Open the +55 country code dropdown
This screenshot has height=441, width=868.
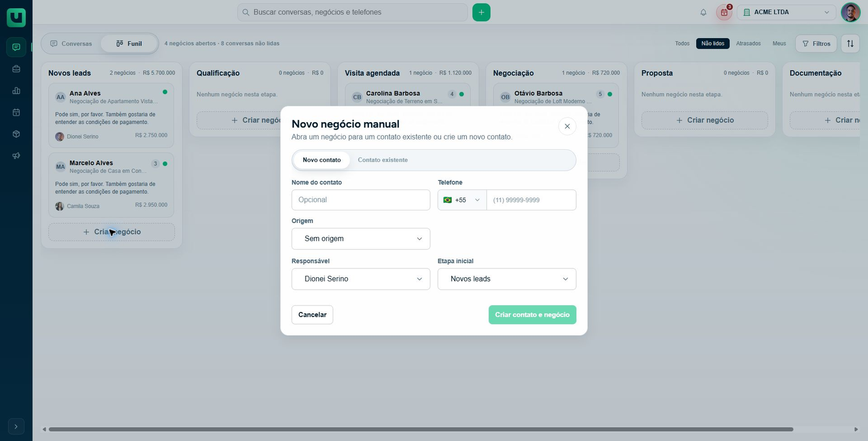[x=462, y=200]
